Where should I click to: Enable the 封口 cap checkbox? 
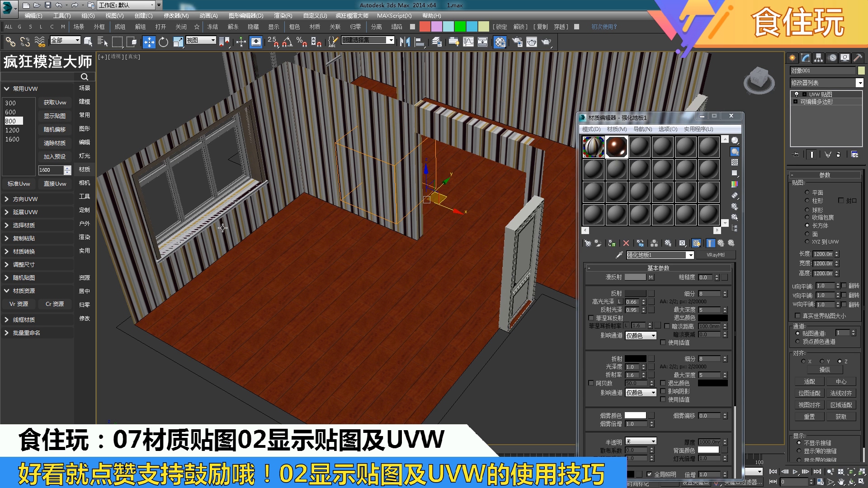pyautogui.click(x=841, y=200)
